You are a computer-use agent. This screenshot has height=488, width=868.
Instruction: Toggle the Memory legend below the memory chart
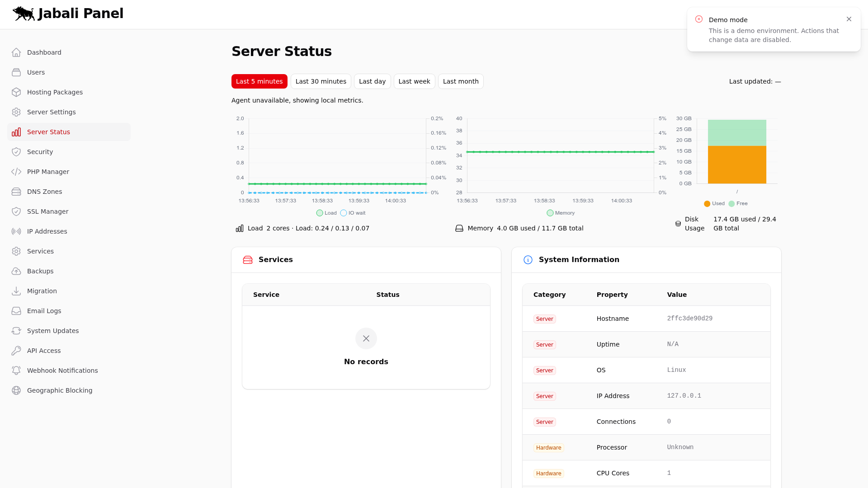pyautogui.click(x=560, y=213)
